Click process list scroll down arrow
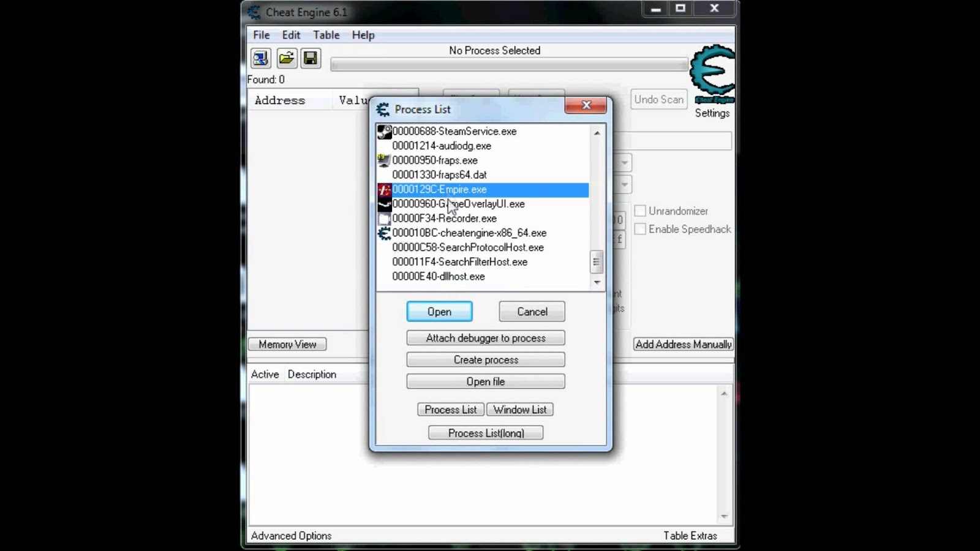Screen dimensions: 980x551 (x=597, y=282)
